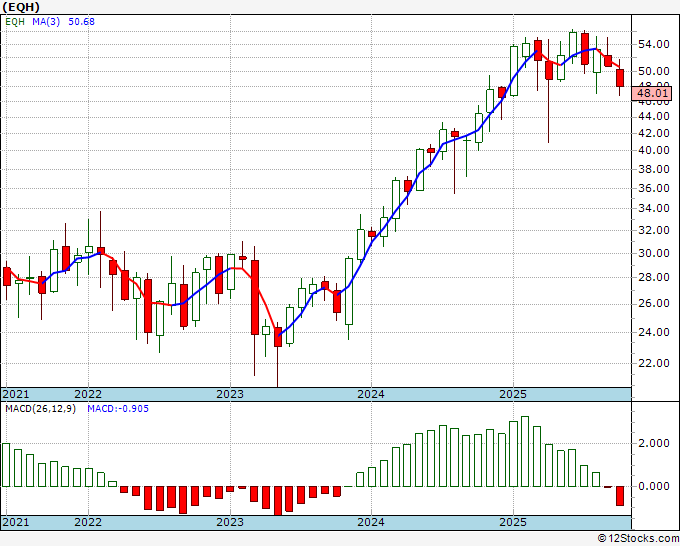This screenshot has width=680, height=546.
Task: Click 2023 on the MACD panel timeline
Action: 230,522
